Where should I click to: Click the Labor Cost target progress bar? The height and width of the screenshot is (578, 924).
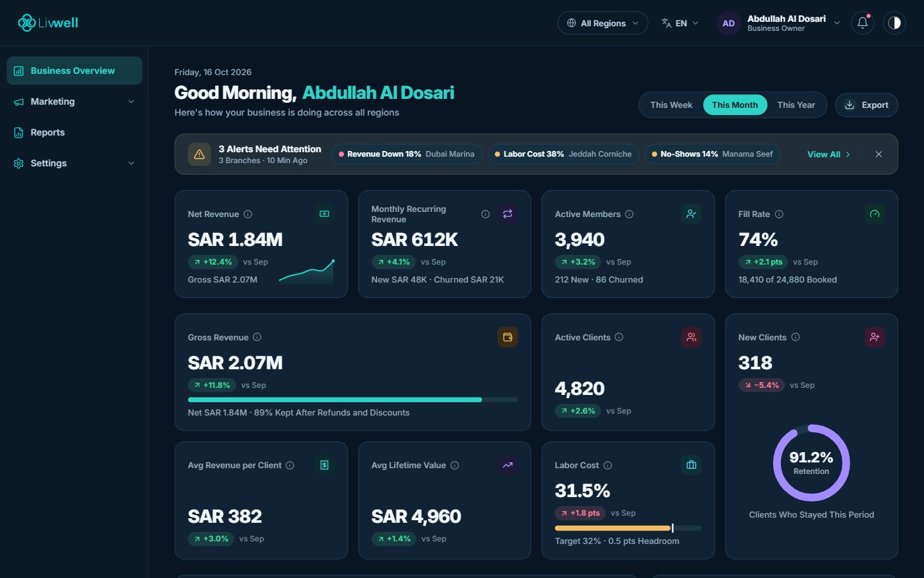pos(628,528)
